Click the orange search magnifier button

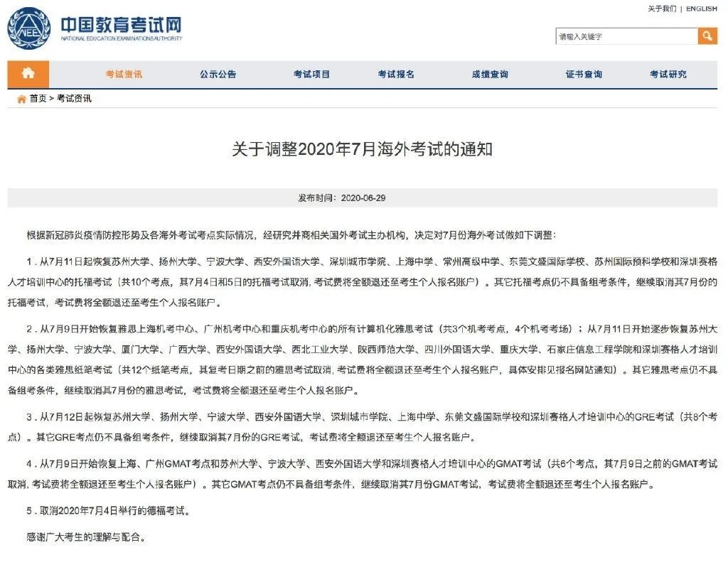tap(707, 36)
